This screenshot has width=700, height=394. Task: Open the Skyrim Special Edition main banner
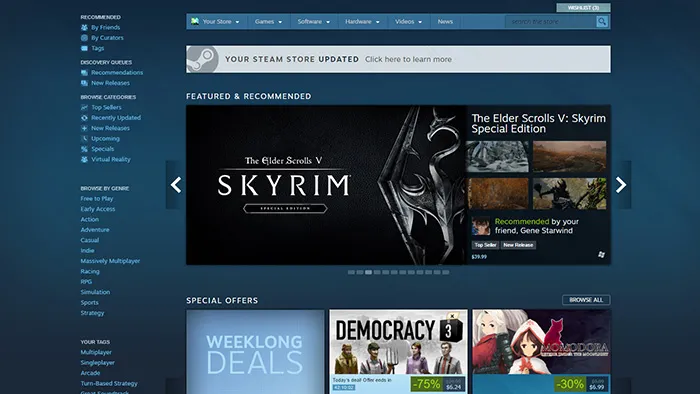click(x=326, y=185)
